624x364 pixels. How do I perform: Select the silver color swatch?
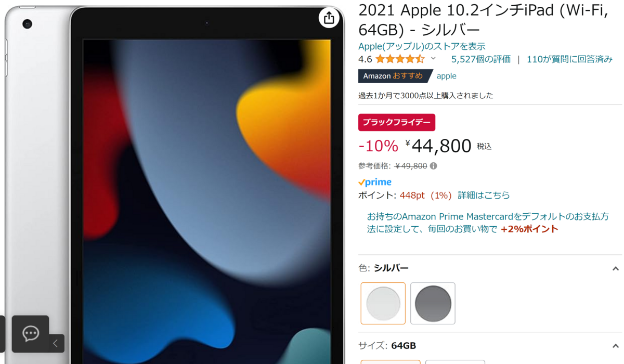(383, 303)
